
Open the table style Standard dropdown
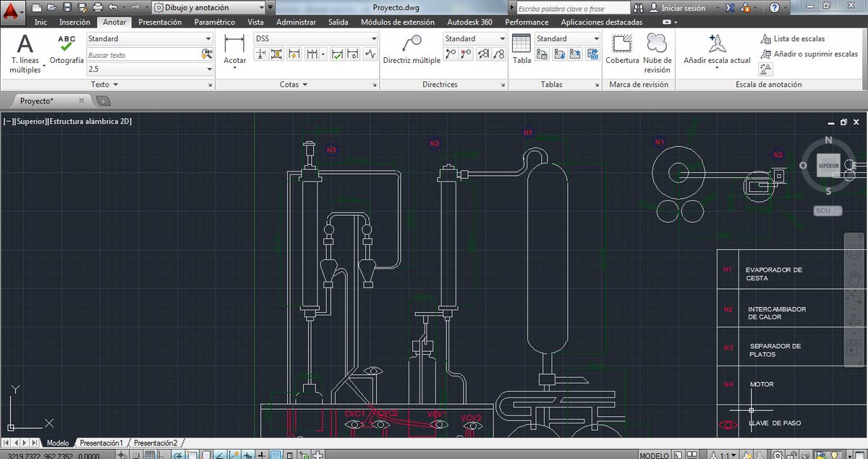click(568, 38)
